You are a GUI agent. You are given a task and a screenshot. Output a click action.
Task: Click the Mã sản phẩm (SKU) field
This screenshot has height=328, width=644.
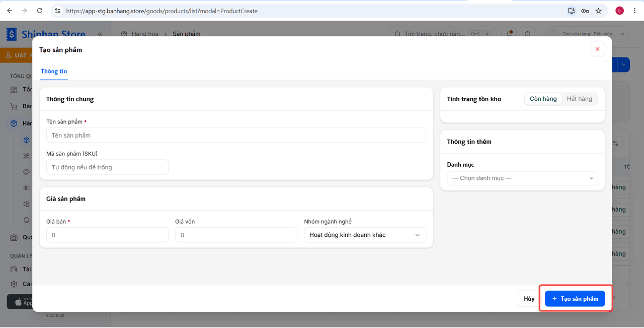tap(107, 167)
